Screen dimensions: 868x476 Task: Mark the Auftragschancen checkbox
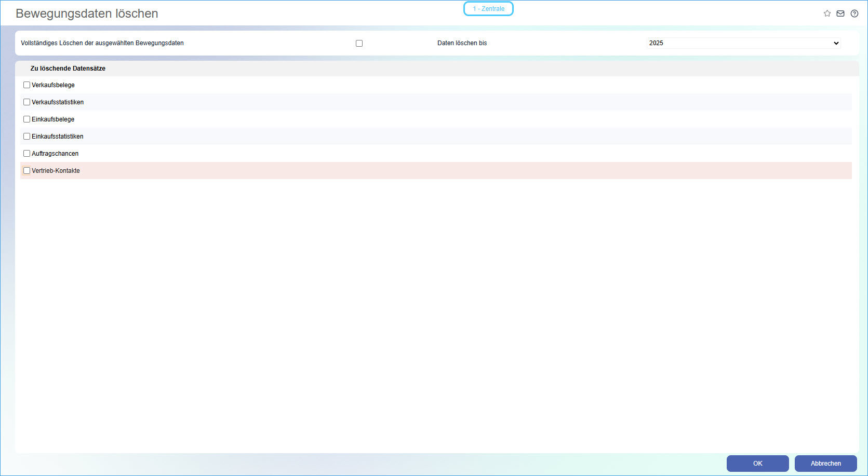[x=26, y=154]
